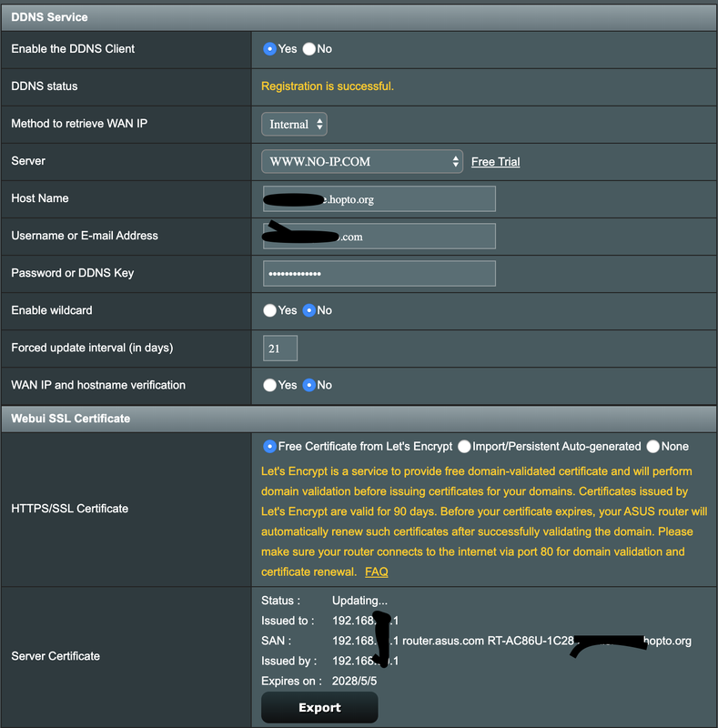
Task: Open the Let's Encrypt FAQ link
Action: point(376,571)
